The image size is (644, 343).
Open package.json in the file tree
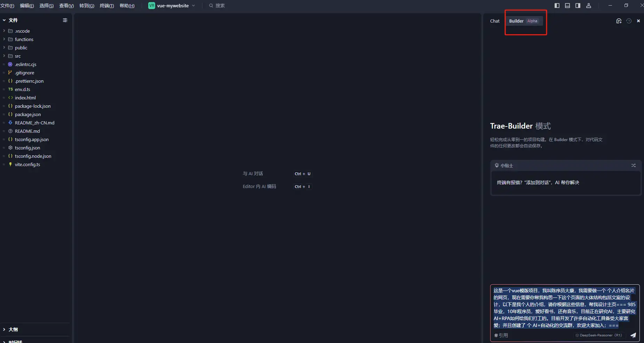[x=28, y=114]
